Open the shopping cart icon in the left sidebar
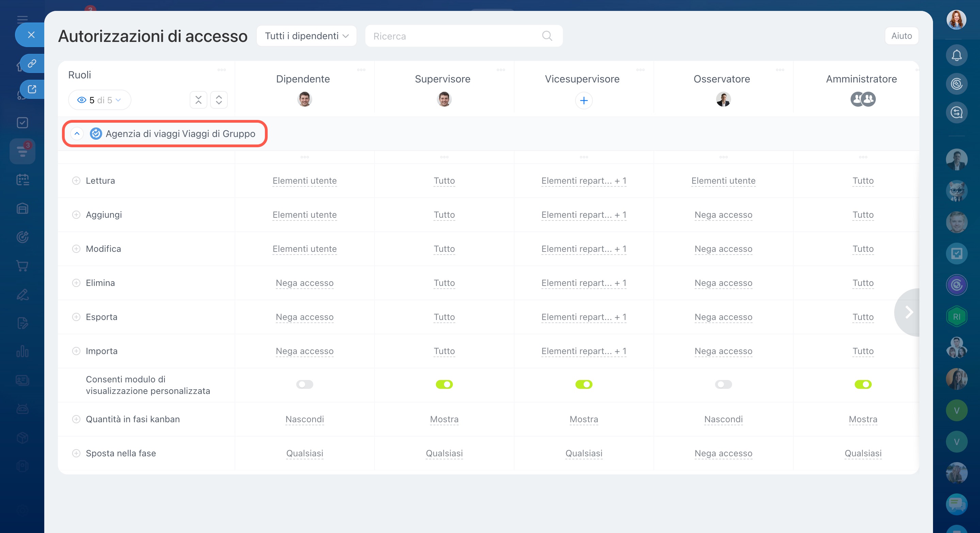Viewport: 980px width, 533px height. pyautogui.click(x=22, y=266)
